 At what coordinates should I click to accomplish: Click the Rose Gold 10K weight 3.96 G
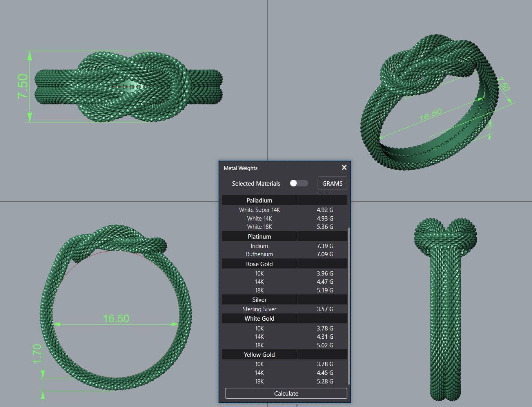(325, 273)
